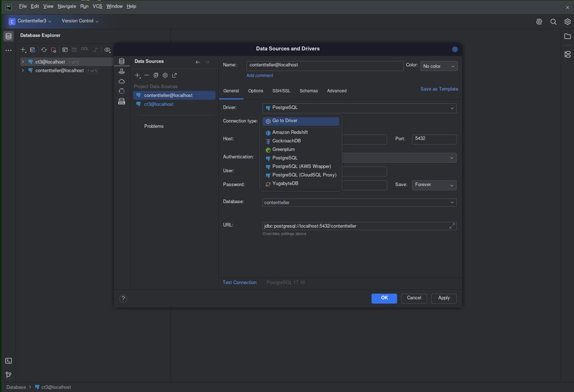Click the Add data source plus icon in the dialog
The width and height of the screenshot is (574, 392).
pos(138,75)
